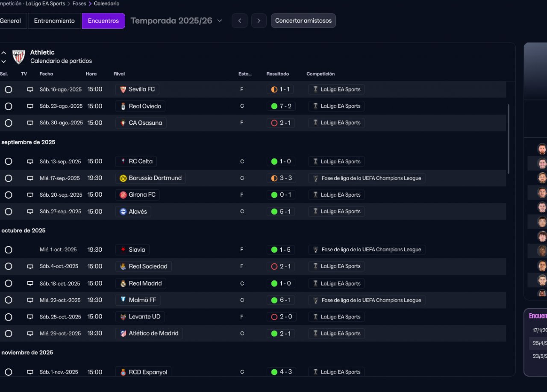547x392 pixels.
Task: Click the win indicator icon for Real Oviedo result
Action: tap(274, 106)
